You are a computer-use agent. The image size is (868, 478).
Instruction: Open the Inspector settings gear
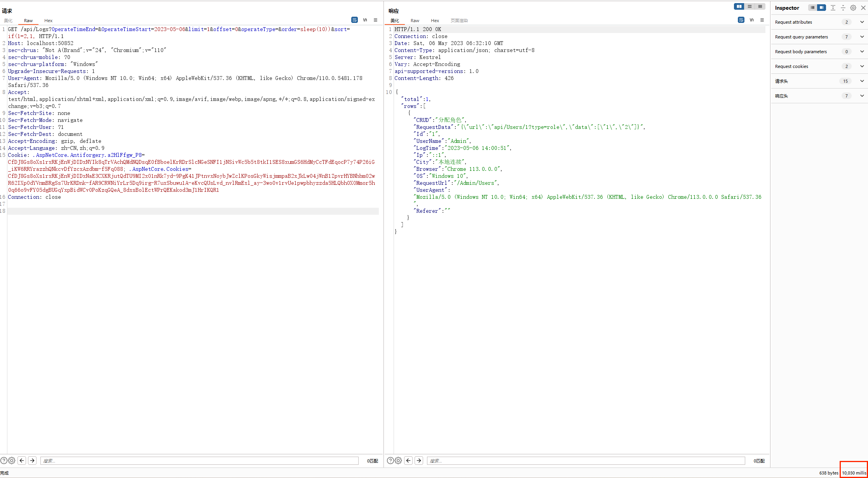(853, 7)
